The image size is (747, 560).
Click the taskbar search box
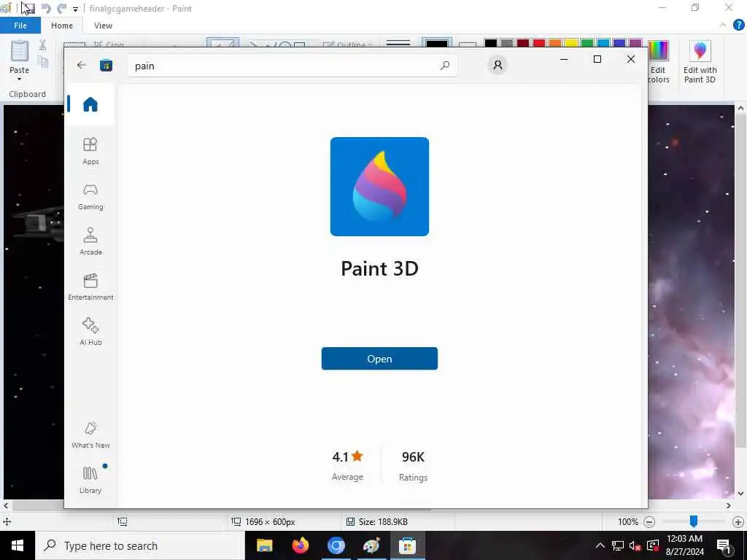[x=139, y=545]
